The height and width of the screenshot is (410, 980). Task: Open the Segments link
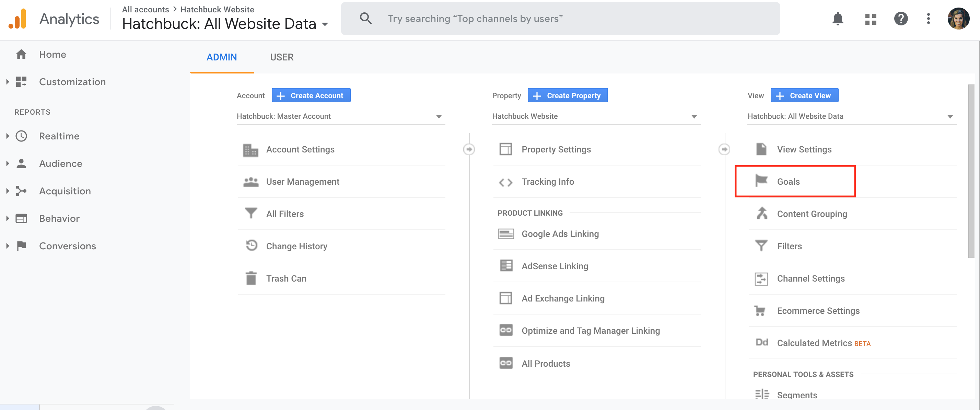click(797, 395)
